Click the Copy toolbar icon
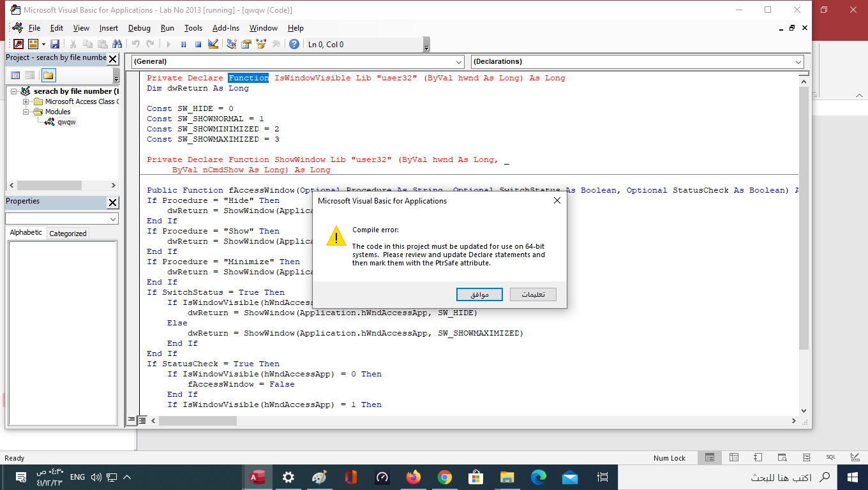Image resolution: width=868 pixels, height=490 pixels. point(87,44)
